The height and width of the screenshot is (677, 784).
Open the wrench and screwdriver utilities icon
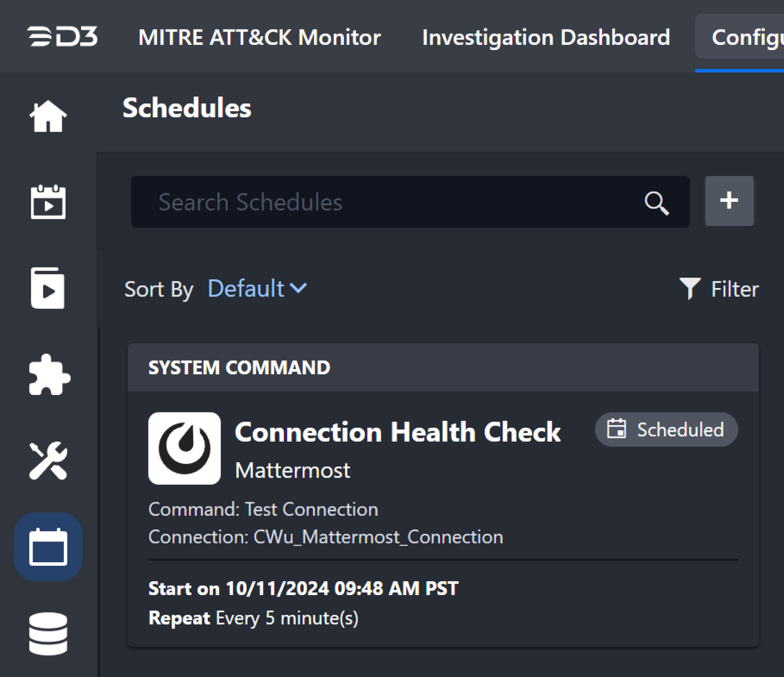tap(48, 461)
